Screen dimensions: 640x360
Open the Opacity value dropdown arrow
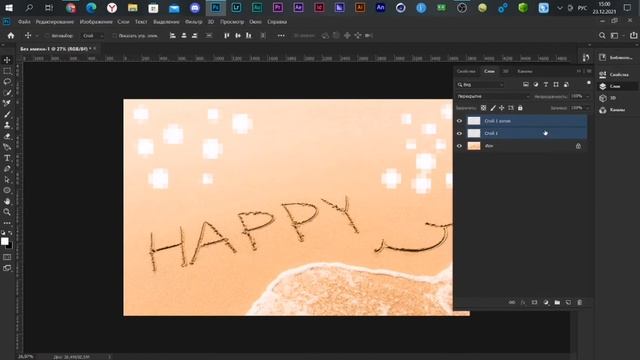tap(588, 96)
